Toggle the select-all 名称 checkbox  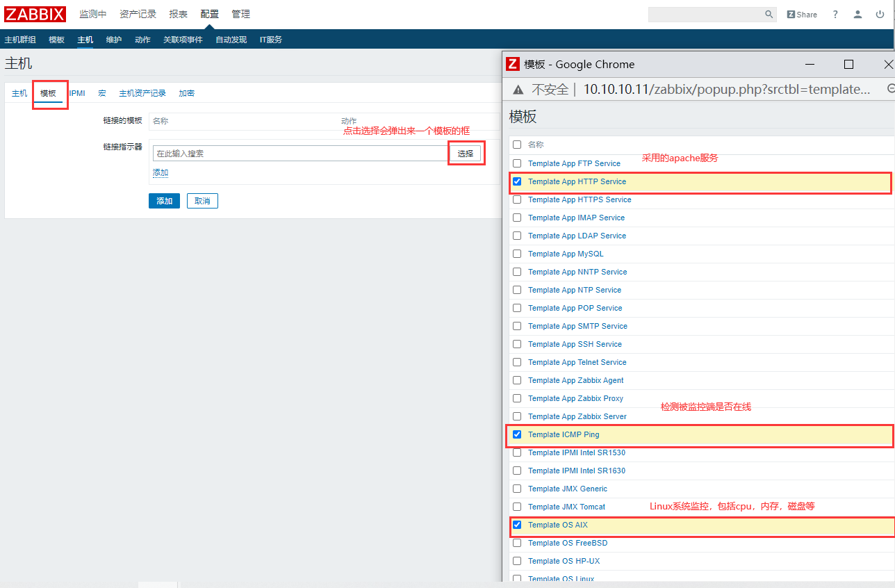516,145
